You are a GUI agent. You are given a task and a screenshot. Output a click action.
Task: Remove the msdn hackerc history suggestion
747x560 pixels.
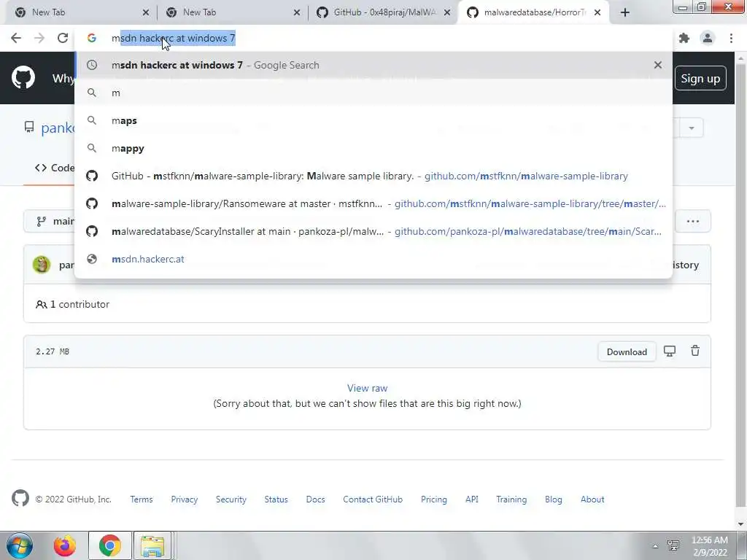click(657, 65)
